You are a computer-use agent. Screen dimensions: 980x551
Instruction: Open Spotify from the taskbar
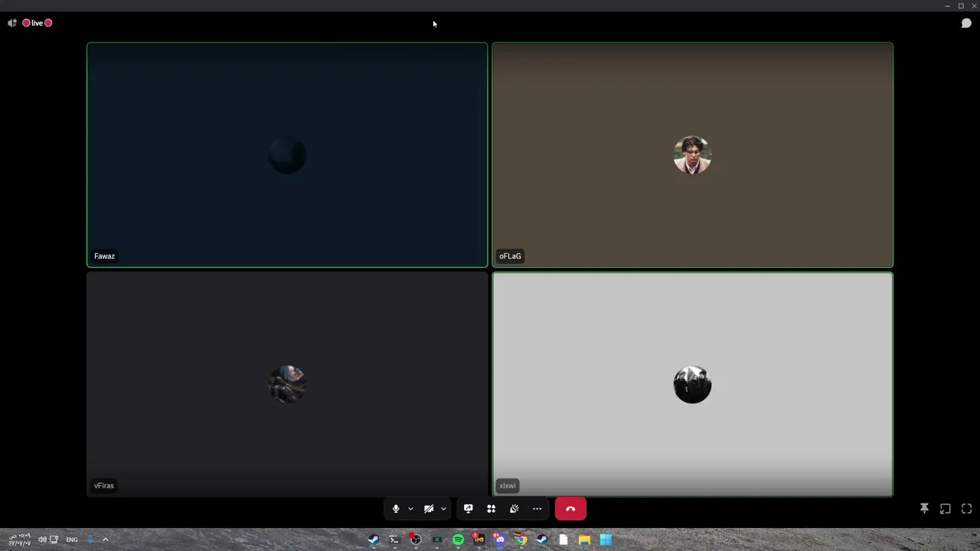click(458, 540)
